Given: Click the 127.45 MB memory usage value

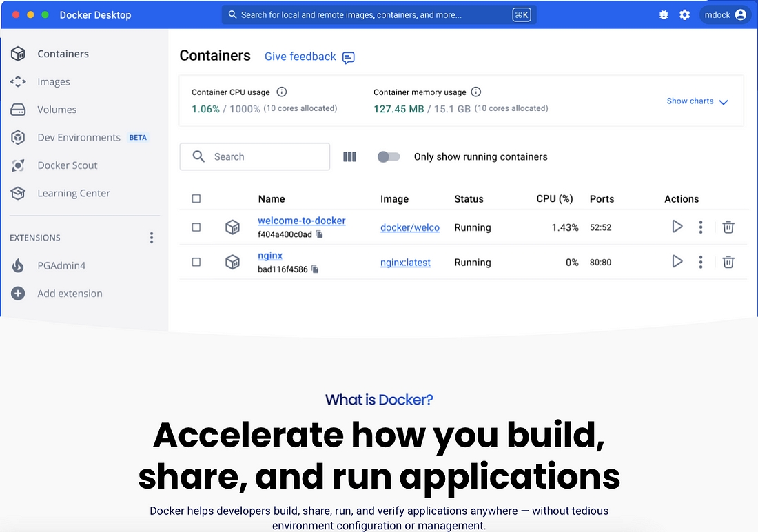Looking at the screenshot, I should coord(399,109).
